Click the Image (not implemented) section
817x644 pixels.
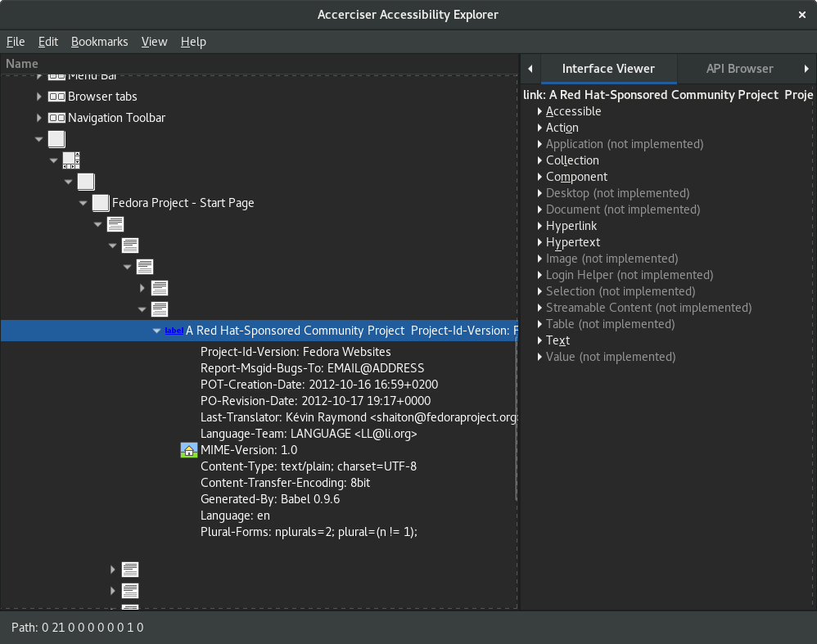pos(612,259)
